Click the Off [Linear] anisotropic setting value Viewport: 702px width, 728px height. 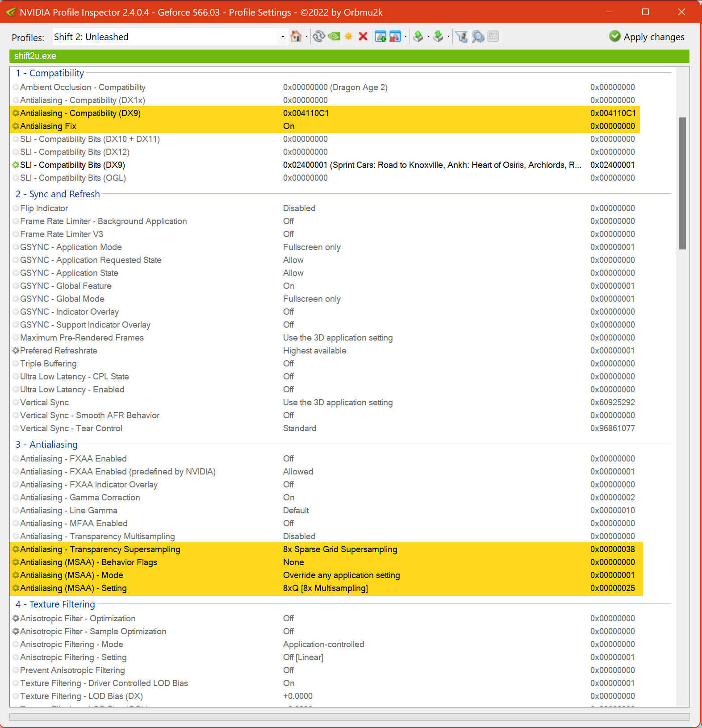(x=303, y=657)
